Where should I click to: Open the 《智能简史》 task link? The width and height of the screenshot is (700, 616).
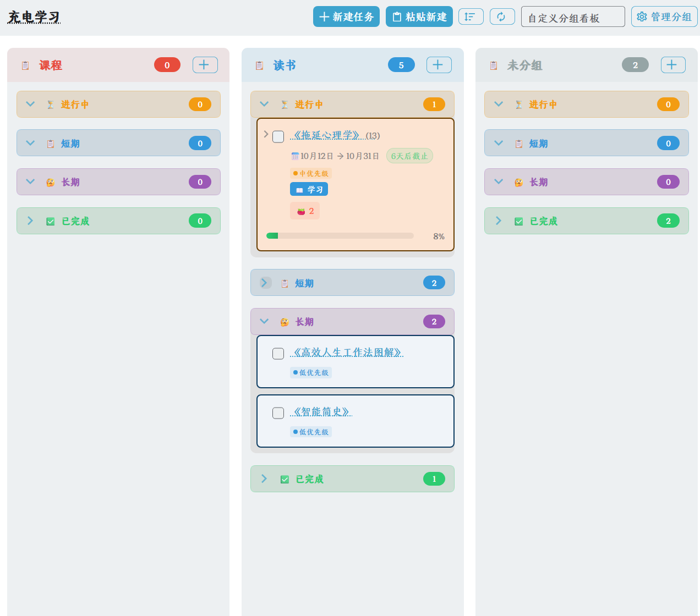pos(321,412)
